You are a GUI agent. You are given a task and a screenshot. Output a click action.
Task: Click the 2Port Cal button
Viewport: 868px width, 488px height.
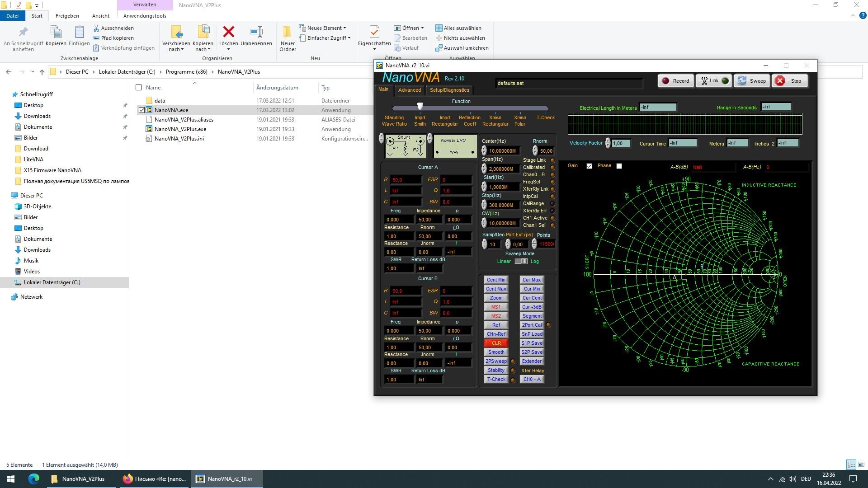(x=532, y=325)
